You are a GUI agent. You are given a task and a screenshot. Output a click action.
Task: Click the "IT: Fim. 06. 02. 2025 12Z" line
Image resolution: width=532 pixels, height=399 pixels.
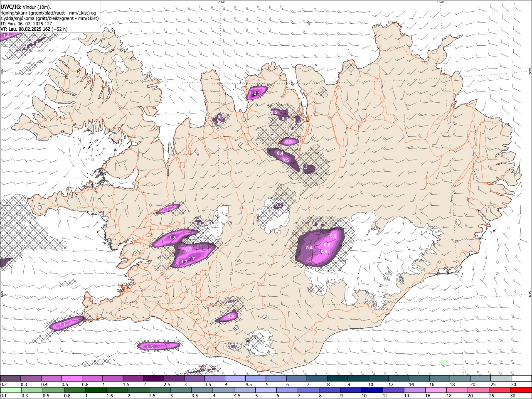[26, 24]
